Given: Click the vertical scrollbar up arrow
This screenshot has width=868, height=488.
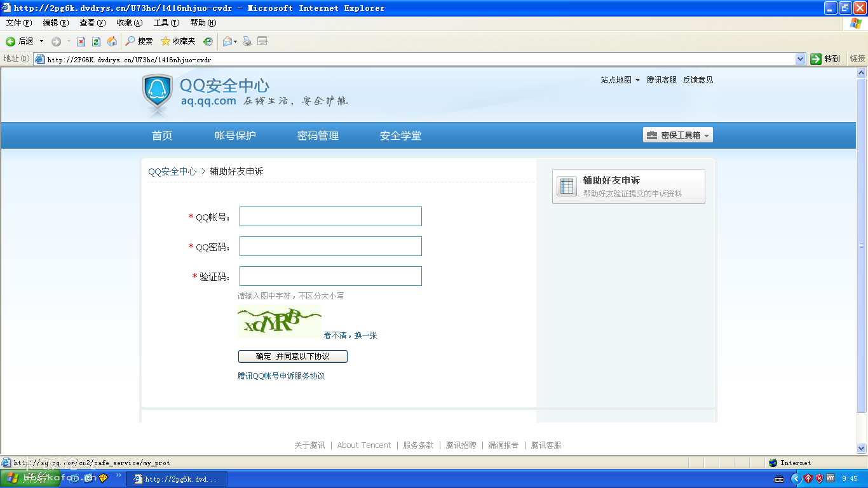Looking at the screenshot, I should tap(862, 74).
